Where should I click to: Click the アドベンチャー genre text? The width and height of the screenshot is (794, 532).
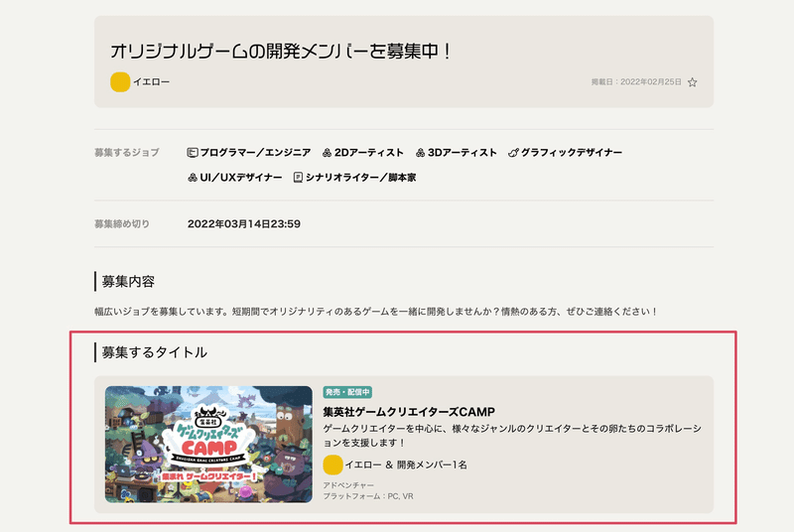[x=348, y=485]
